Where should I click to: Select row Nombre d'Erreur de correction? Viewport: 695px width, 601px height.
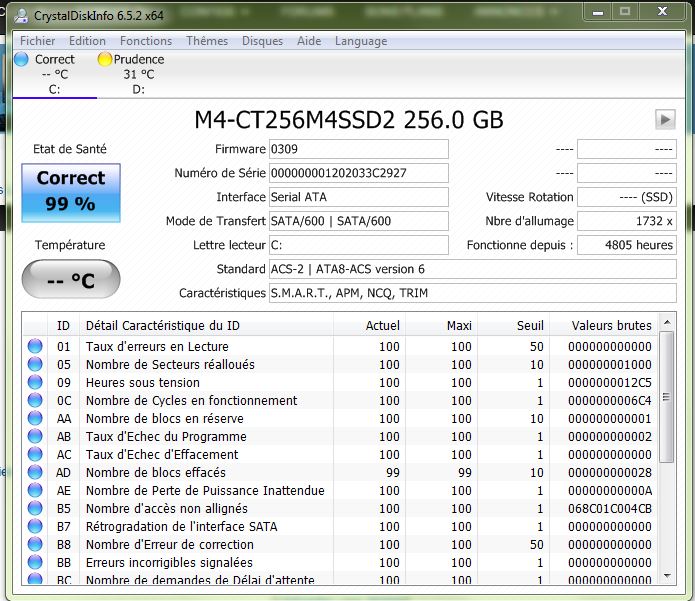(340, 544)
